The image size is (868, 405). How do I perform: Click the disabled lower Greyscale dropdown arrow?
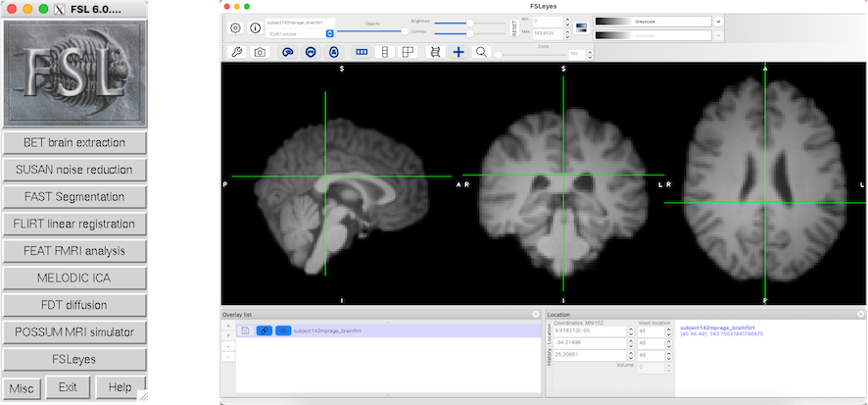(718, 35)
